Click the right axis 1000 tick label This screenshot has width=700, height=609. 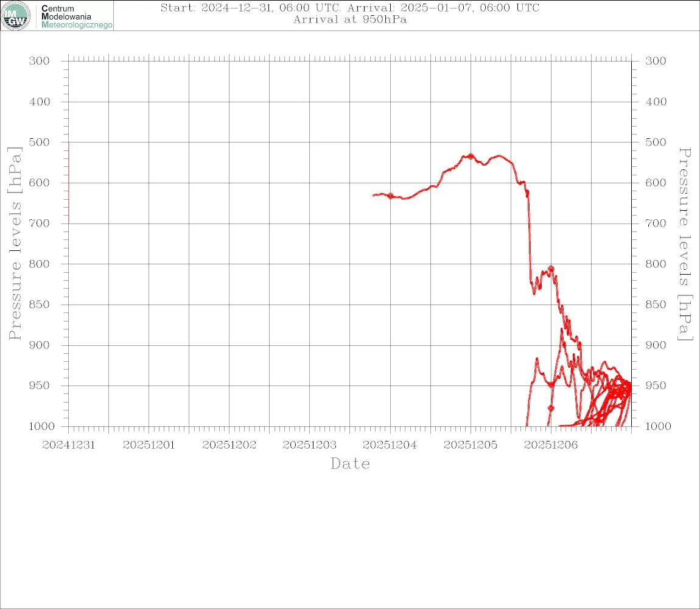[x=658, y=426]
